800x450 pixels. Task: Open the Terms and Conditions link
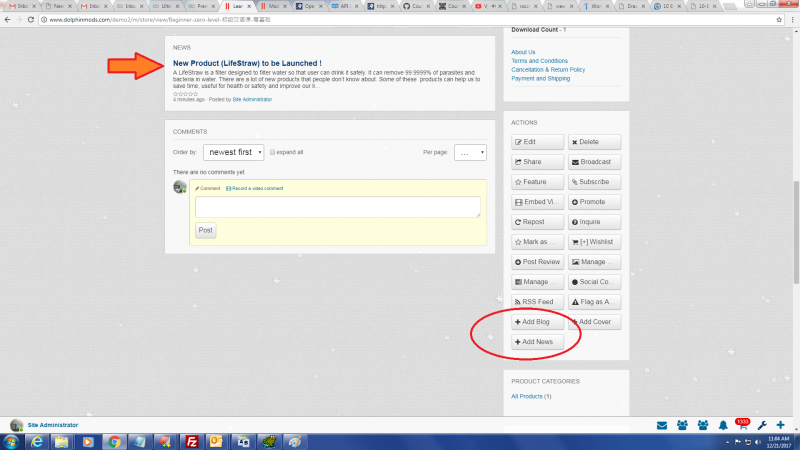point(539,61)
